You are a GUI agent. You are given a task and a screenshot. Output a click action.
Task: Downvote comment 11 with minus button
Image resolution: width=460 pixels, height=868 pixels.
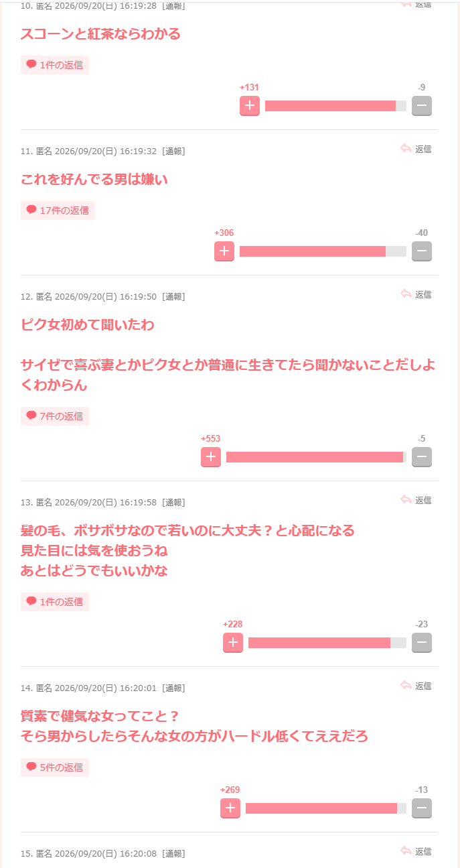tap(422, 251)
